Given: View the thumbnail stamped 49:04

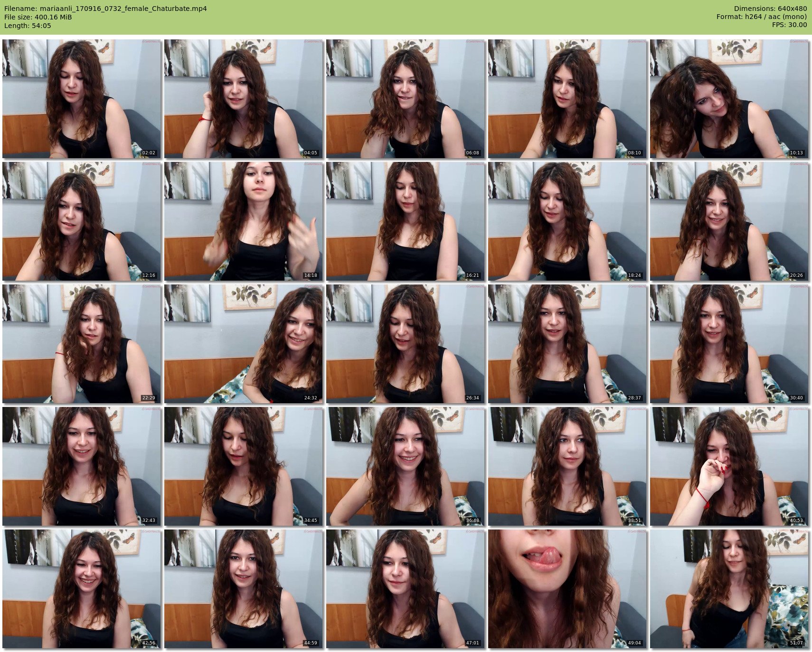Looking at the screenshot, I should 567,589.
